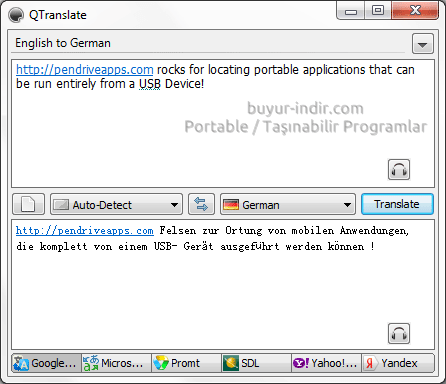The width and height of the screenshot is (446, 384).
Task: Clear text with the new document button
Action: [28, 204]
